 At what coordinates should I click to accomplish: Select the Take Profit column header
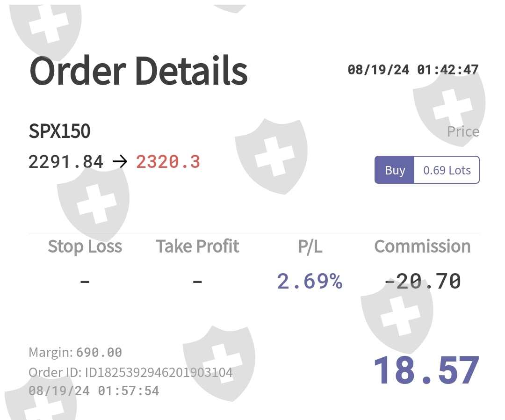197,246
